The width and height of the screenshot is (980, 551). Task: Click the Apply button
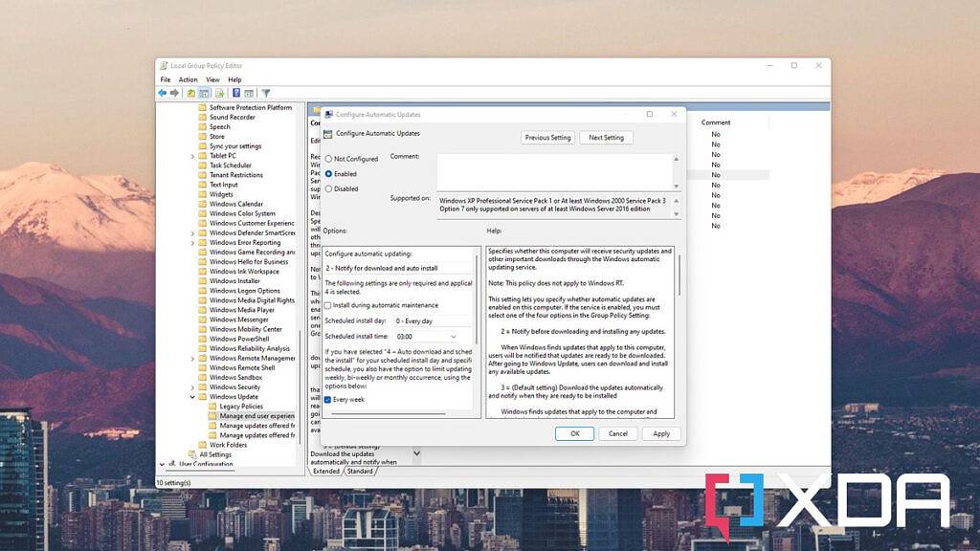[x=661, y=433]
